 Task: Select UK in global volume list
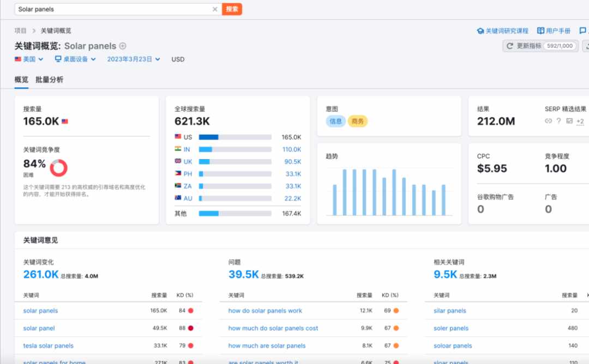point(188,162)
